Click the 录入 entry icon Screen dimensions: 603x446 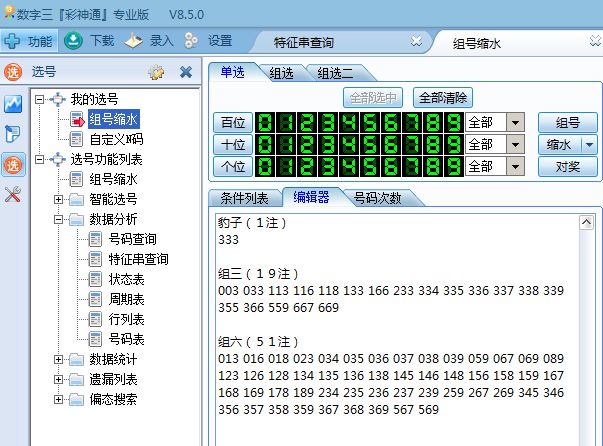(133, 40)
